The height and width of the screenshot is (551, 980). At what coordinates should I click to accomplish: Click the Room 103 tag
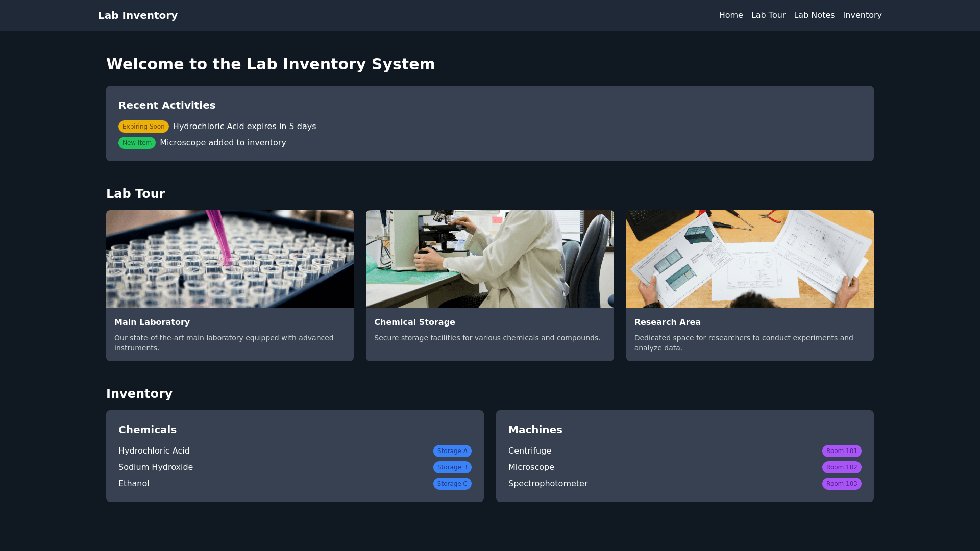(x=841, y=484)
